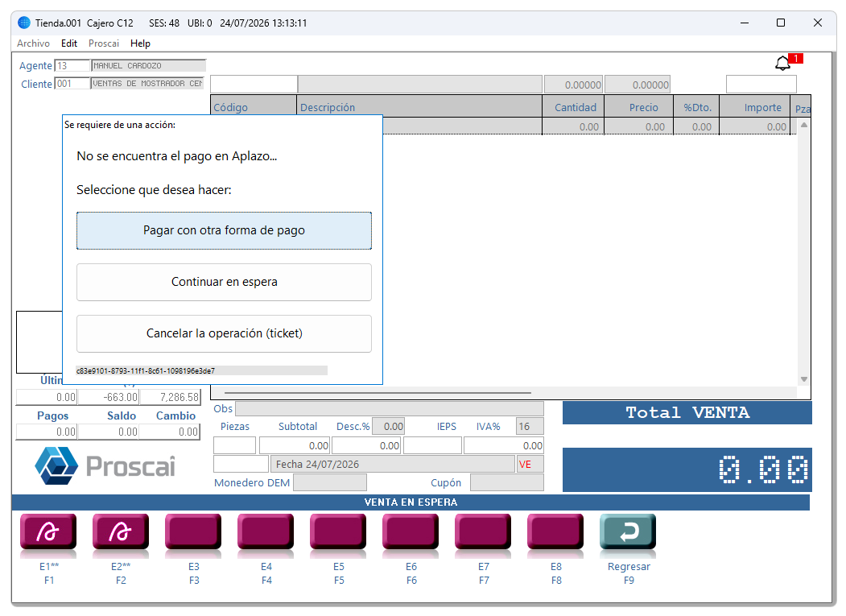This screenshot has width=846, height=616.
Task: Click the MANUEL CARDOZO agent name
Action: point(148,66)
